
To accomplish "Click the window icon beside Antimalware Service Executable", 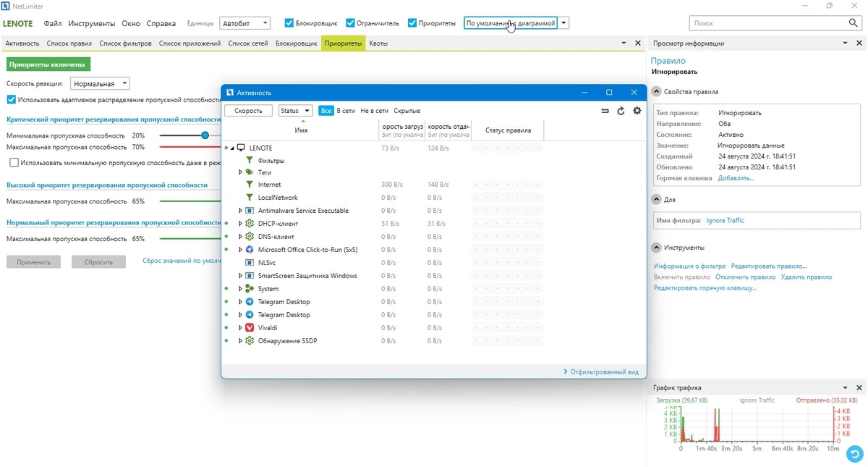I will 250,211.
